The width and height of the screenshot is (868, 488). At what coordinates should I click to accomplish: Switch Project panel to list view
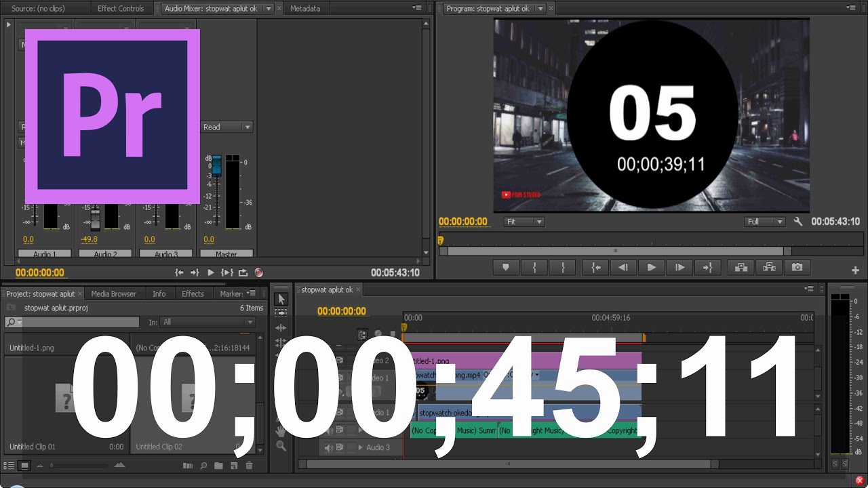point(9,466)
